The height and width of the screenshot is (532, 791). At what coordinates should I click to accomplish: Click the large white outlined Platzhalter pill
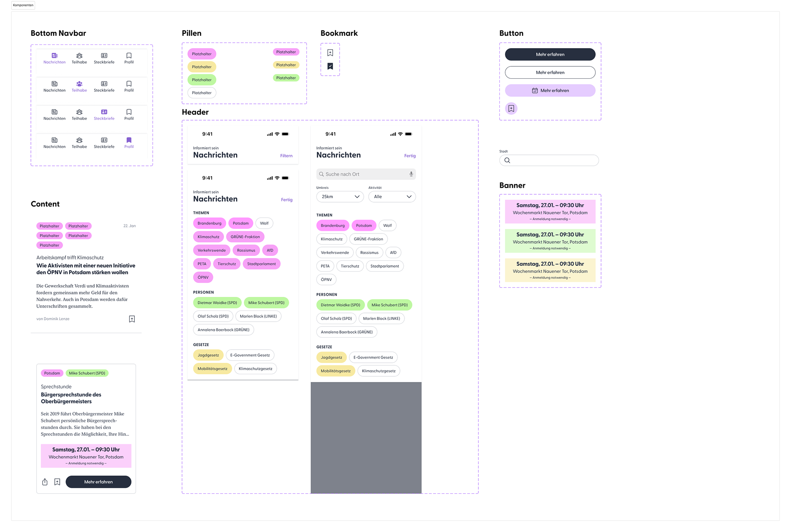click(x=202, y=93)
